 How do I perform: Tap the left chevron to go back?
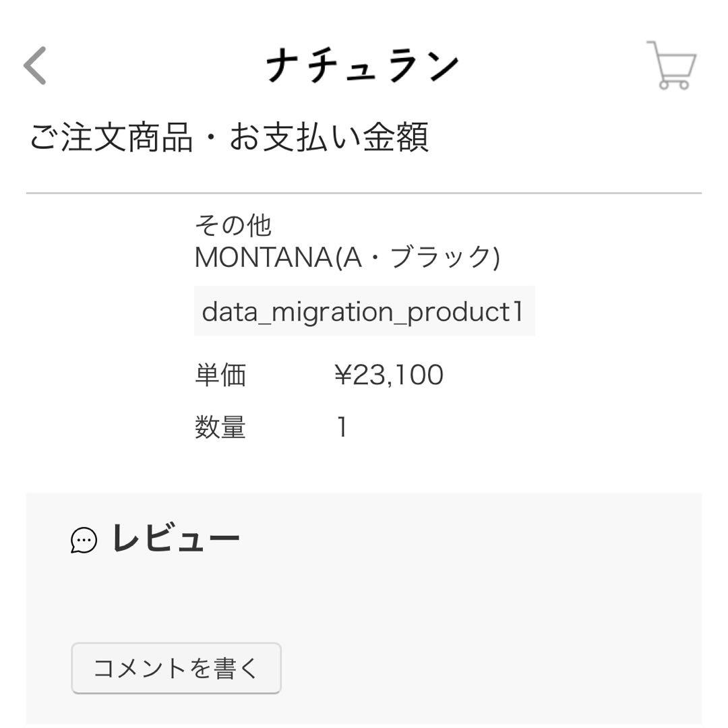[x=32, y=64]
